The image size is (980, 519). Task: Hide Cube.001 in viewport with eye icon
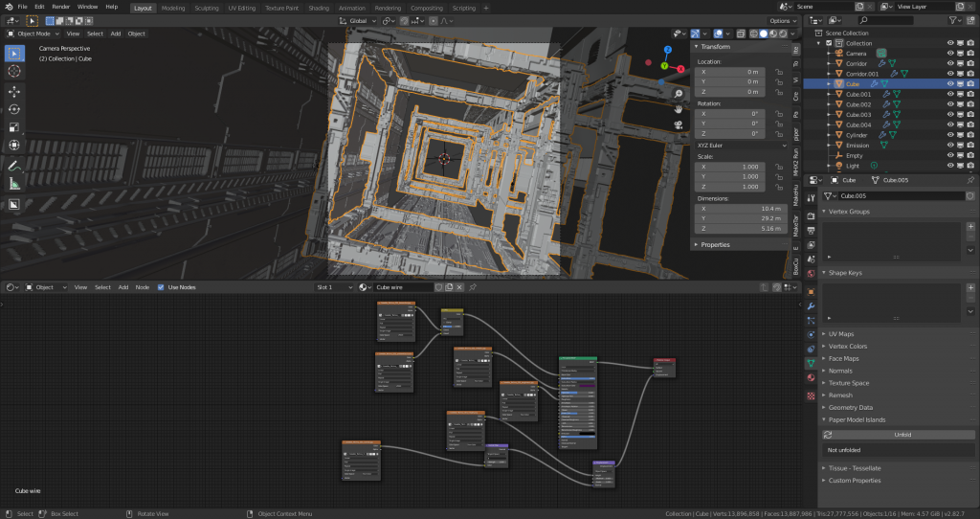pyautogui.click(x=950, y=94)
